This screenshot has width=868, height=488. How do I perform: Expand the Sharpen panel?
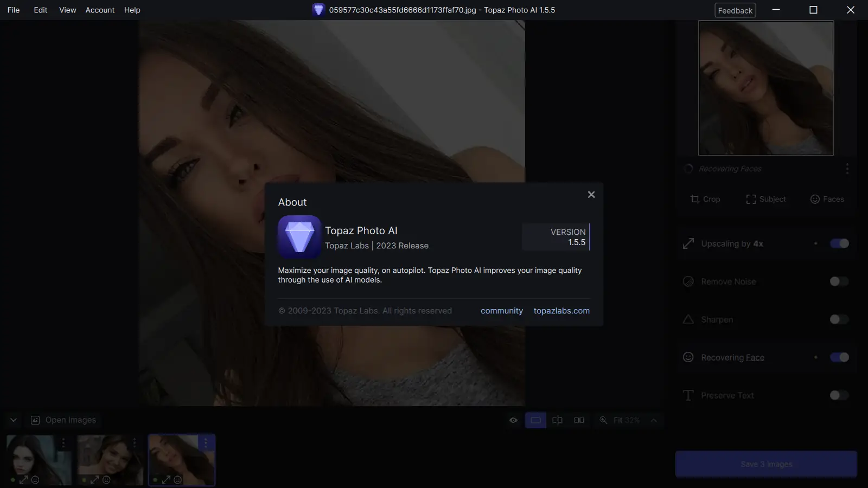tap(766, 319)
